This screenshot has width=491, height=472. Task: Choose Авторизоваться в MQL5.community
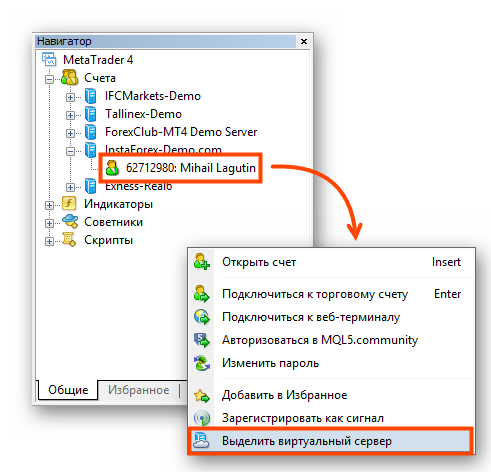(331, 340)
